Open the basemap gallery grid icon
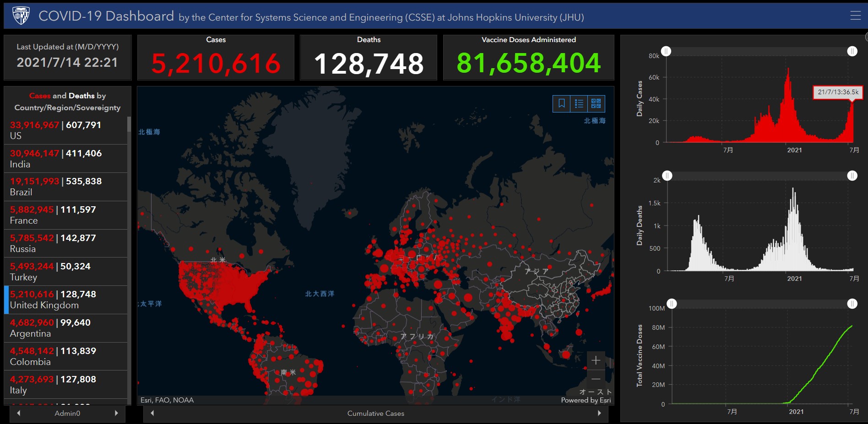This screenshot has height=424, width=868. click(596, 103)
